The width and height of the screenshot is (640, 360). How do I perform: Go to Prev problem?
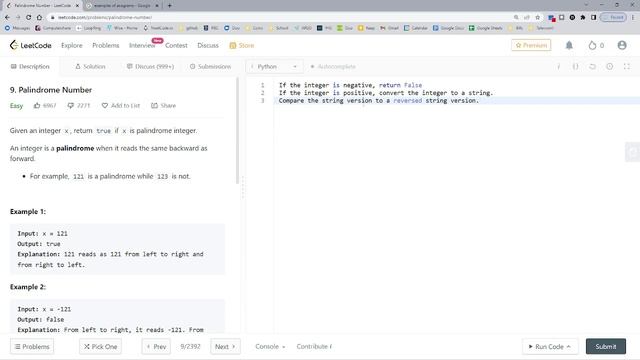(x=156, y=347)
